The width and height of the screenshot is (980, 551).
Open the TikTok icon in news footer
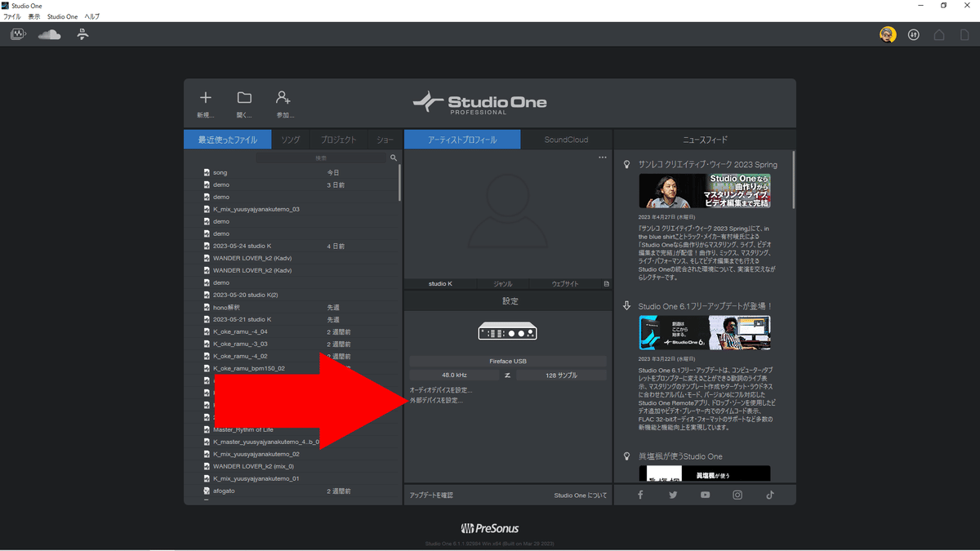[769, 495]
